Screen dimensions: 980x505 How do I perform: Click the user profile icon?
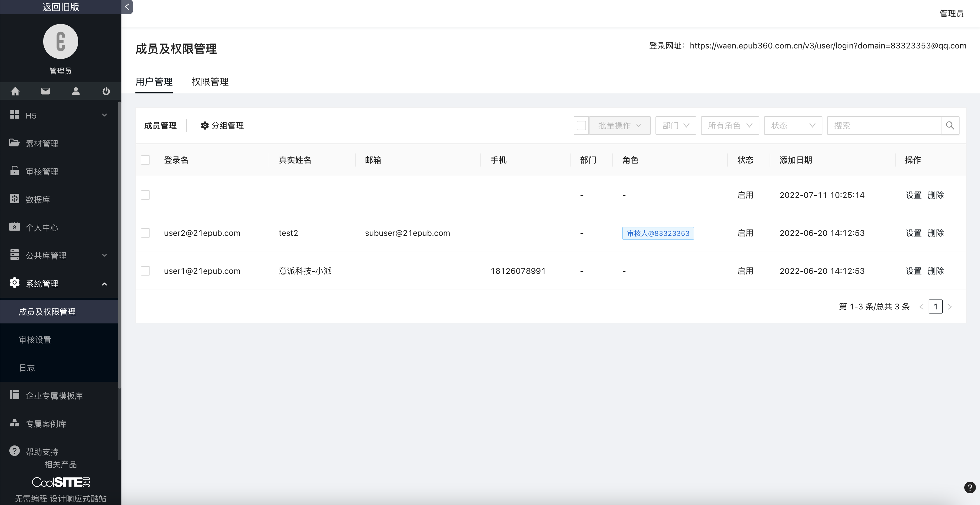click(76, 91)
